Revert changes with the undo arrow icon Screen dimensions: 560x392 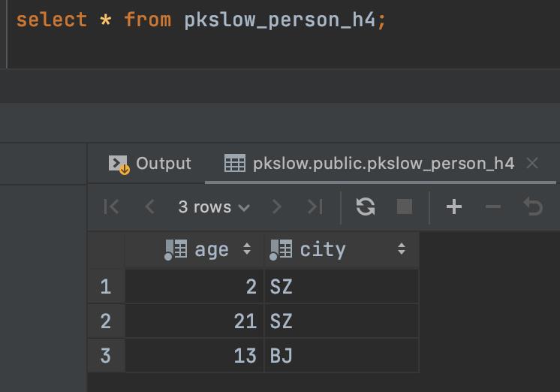pyautogui.click(x=533, y=207)
